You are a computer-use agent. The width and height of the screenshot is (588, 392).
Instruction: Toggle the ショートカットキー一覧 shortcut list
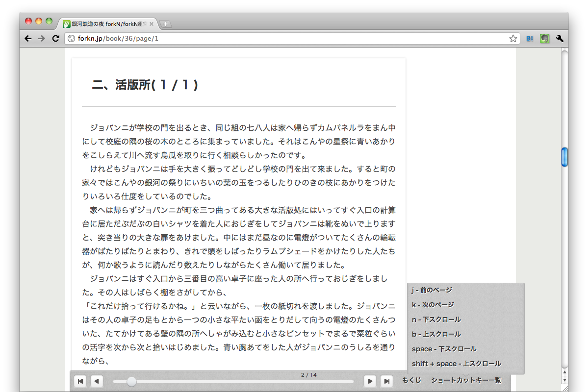466,381
